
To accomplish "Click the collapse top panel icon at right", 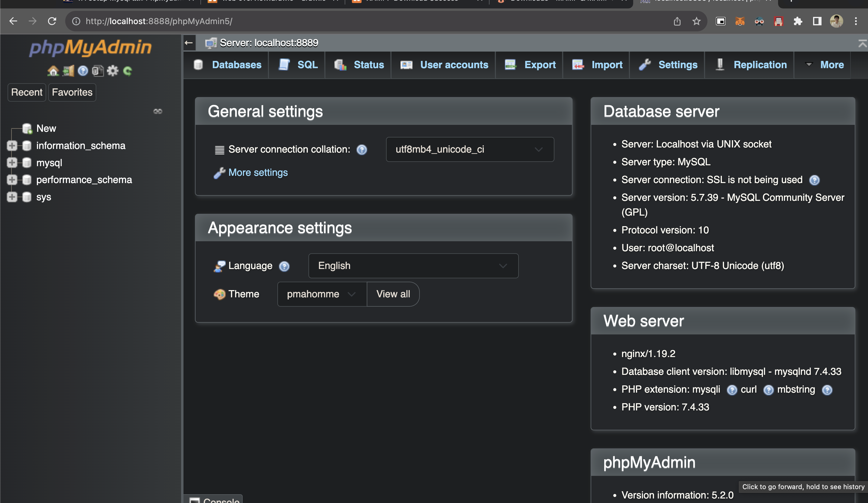I will [x=862, y=43].
